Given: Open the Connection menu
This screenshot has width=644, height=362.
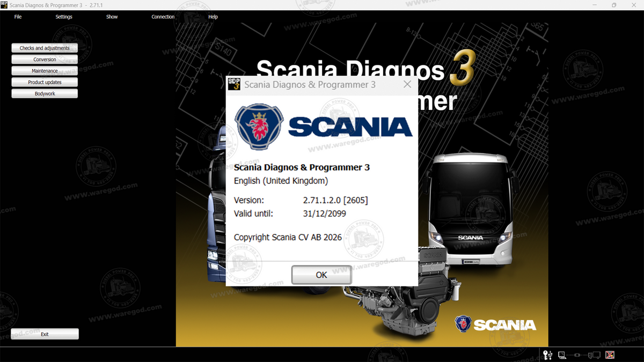Looking at the screenshot, I should click(163, 17).
